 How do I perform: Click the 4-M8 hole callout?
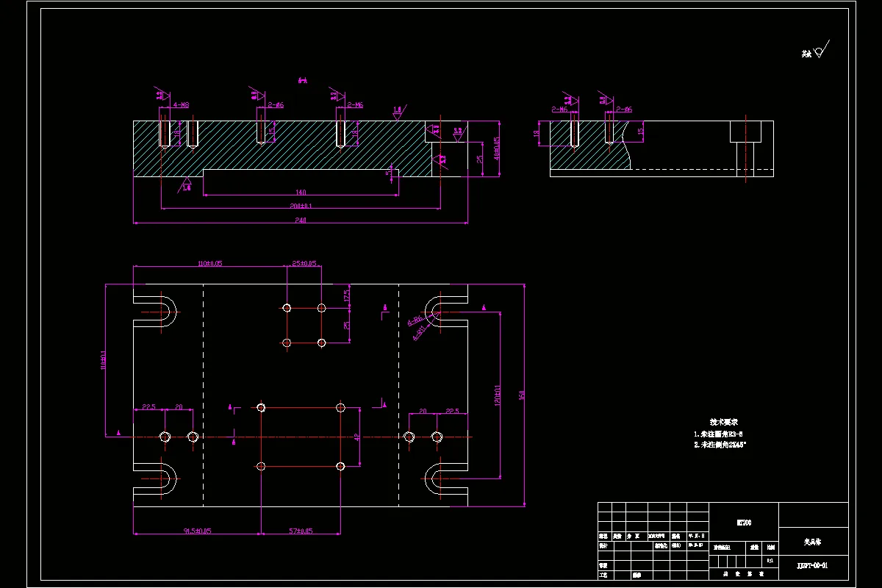tap(181, 105)
